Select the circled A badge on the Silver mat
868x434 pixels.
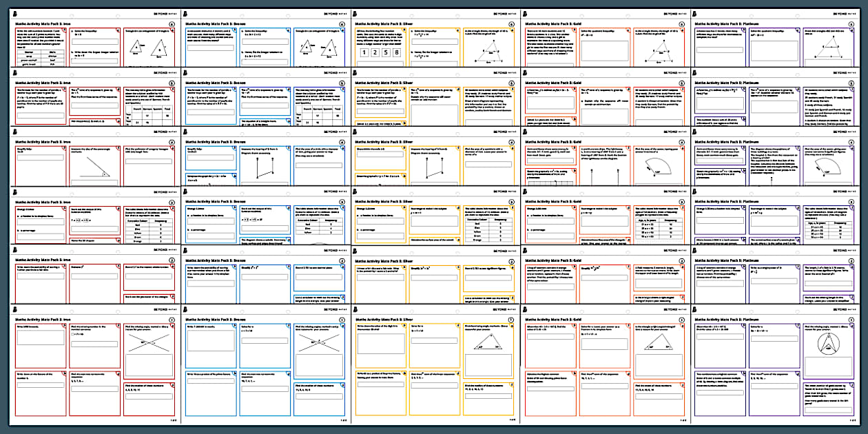tap(511, 24)
